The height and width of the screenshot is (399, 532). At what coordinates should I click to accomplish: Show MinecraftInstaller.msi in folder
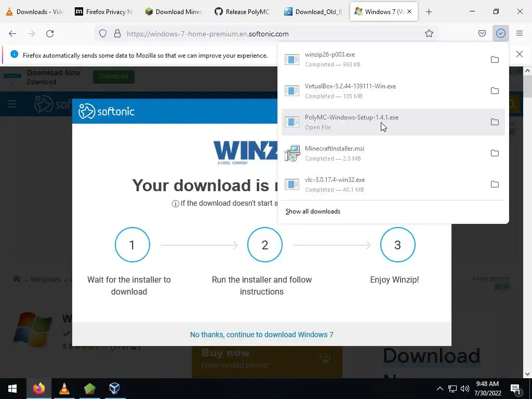[495, 153]
